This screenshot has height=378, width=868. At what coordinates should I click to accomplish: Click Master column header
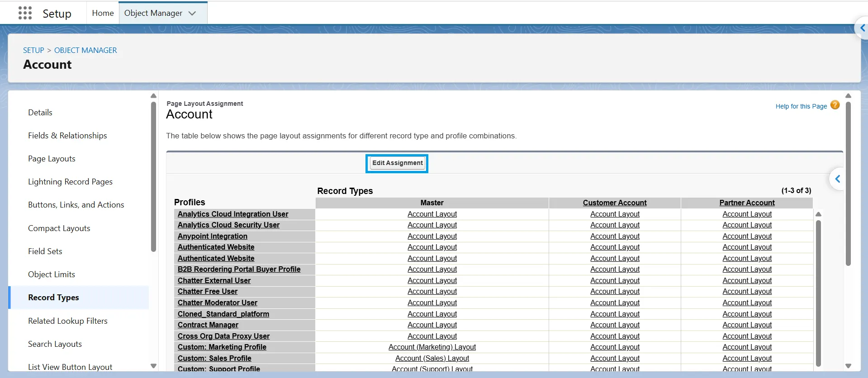coord(432,203)
